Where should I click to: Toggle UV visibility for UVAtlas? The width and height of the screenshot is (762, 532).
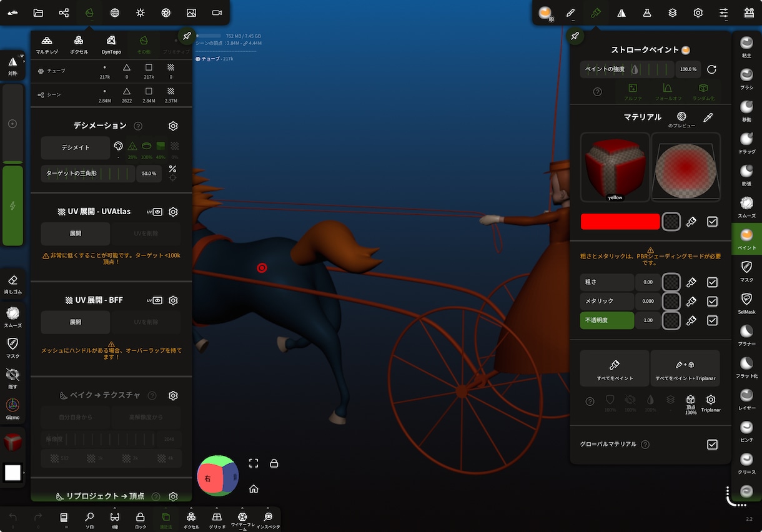point(155,212)
